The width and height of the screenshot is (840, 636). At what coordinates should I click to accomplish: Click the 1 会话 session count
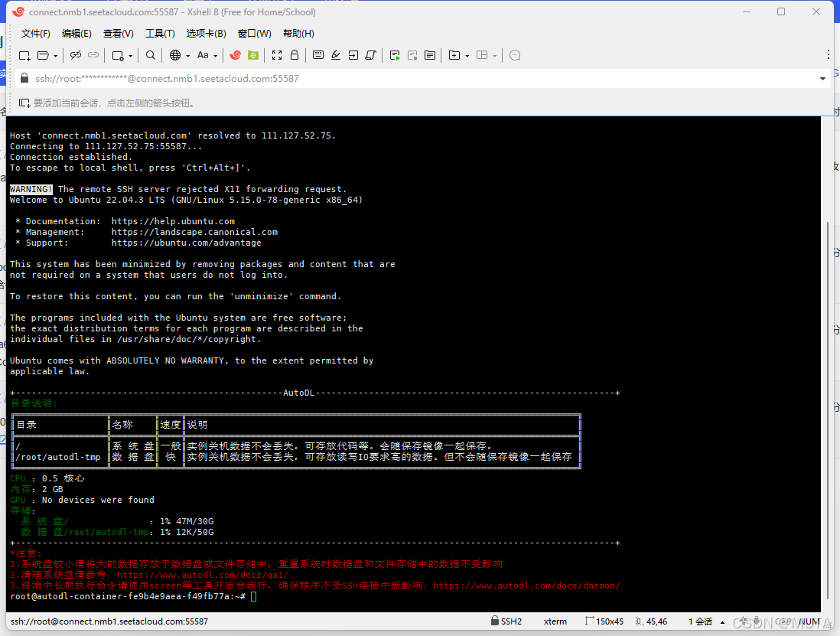coord(700,621)
